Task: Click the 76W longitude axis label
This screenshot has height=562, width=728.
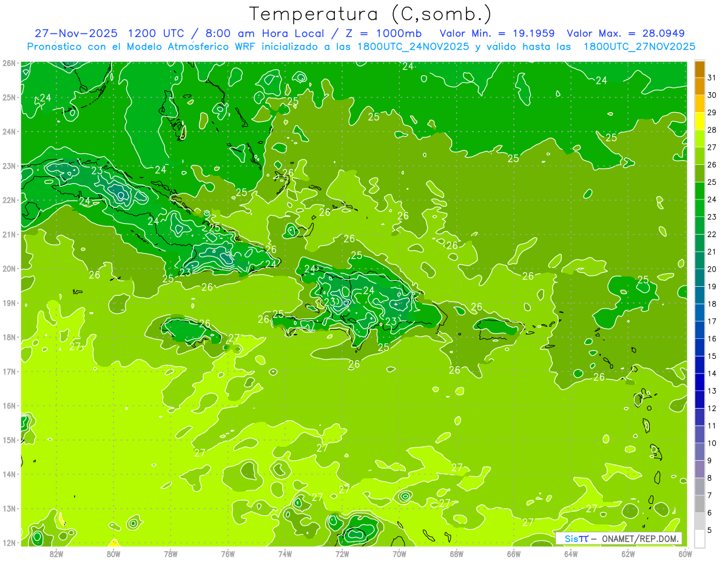Action: tap(228, 554)
